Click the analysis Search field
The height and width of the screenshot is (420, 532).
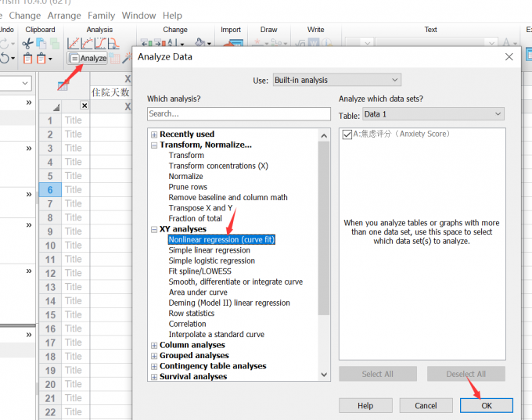pos(239,113)
